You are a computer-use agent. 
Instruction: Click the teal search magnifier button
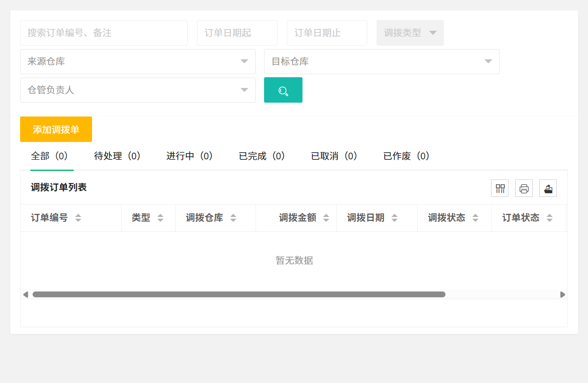[283, 90]
